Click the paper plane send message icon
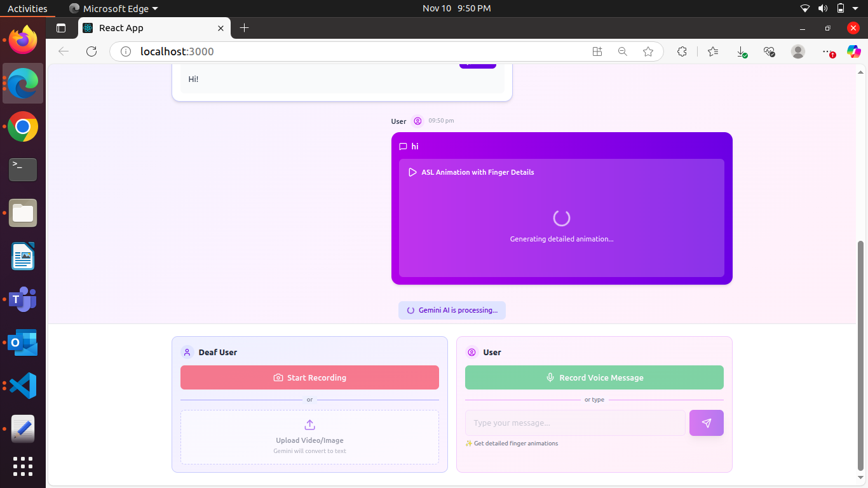The width and height of the screenshot is (868, 488). [706, 423]
